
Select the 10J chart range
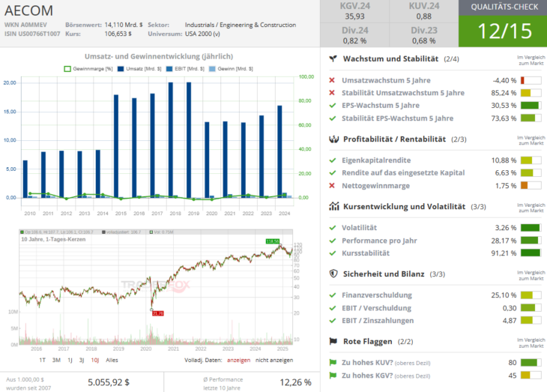pos(95,360)
